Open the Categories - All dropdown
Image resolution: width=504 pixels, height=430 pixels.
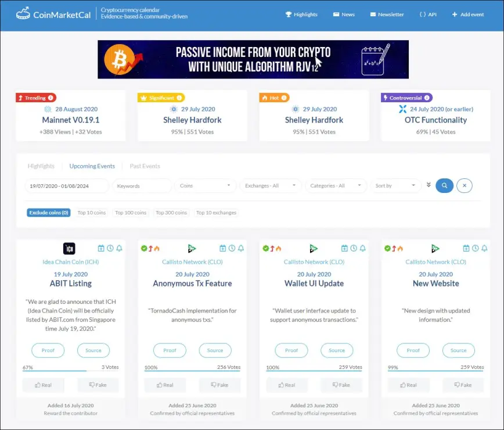coord(336,185)
